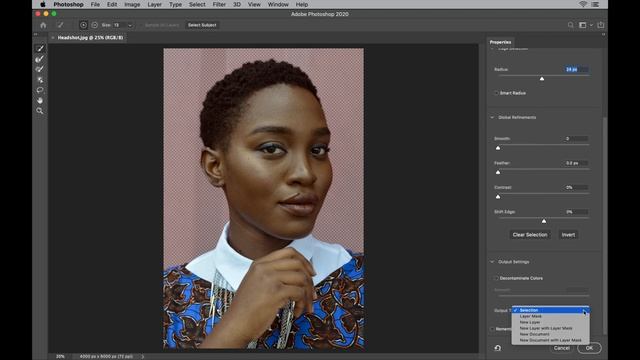Image resolution: width=640 pixels, height=360 pixels.
Task: Click the Feather value field
Action: click(x=577, y=163)
